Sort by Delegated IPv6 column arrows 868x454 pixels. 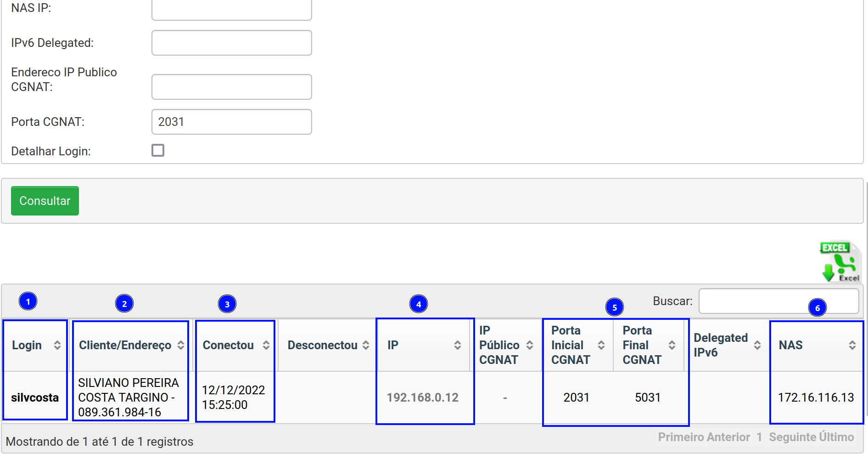coord(757,345)
